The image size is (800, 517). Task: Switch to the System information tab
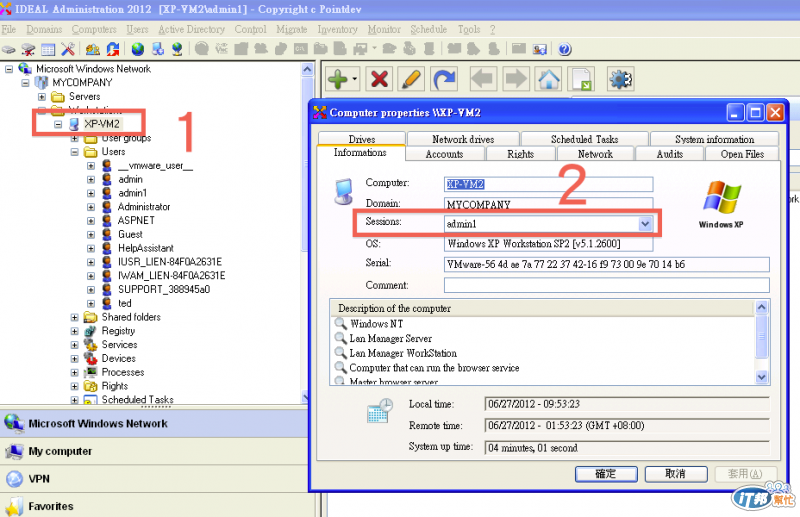click(714, 139)
